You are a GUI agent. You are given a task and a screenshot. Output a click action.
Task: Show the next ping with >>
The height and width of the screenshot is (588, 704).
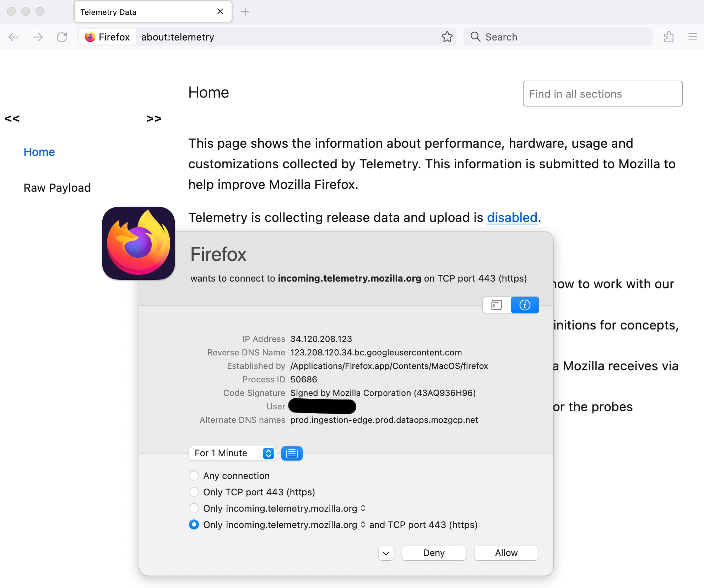point(154,119)
